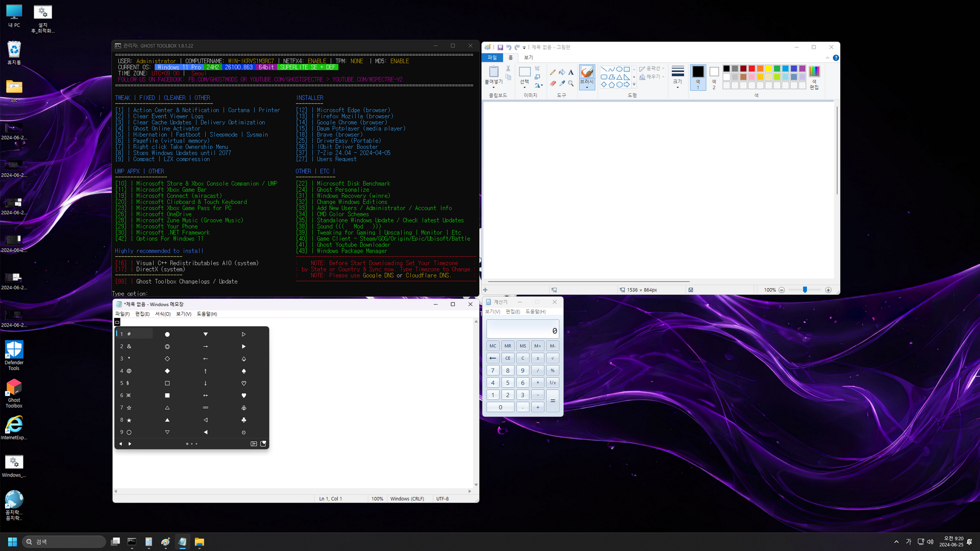Click the taskbar search box
The image size is (980, 551).
(x=64, y=542)
